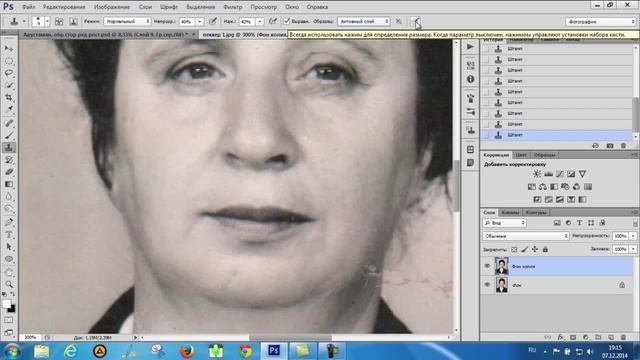The width and height of the screenshot is (640, 360).
Task: Select the Eyedropper tool
Action: [9, 109]
